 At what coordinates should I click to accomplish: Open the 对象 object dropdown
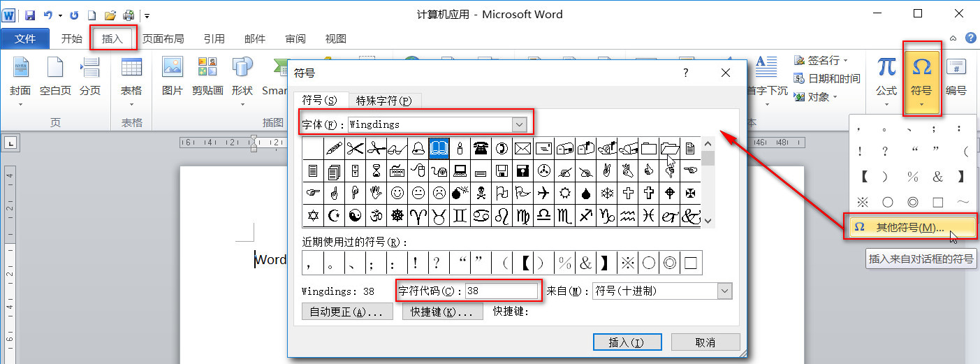tap(817, 96)
